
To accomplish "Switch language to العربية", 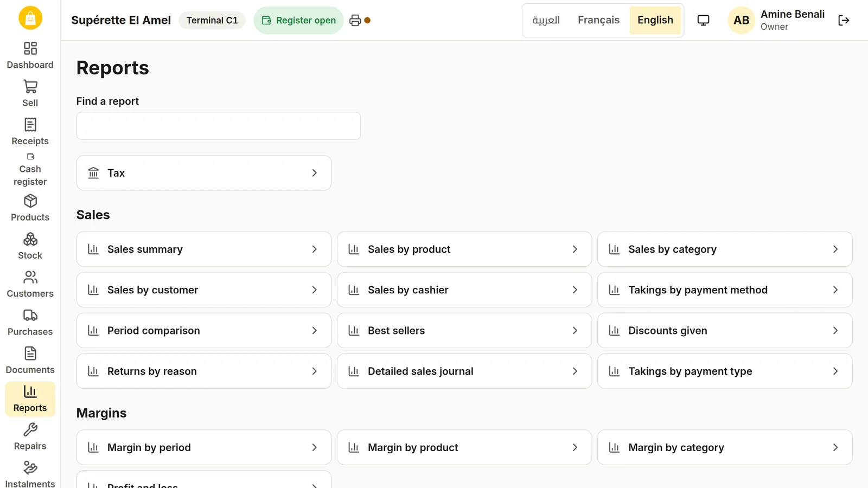I will pos(546,20).
